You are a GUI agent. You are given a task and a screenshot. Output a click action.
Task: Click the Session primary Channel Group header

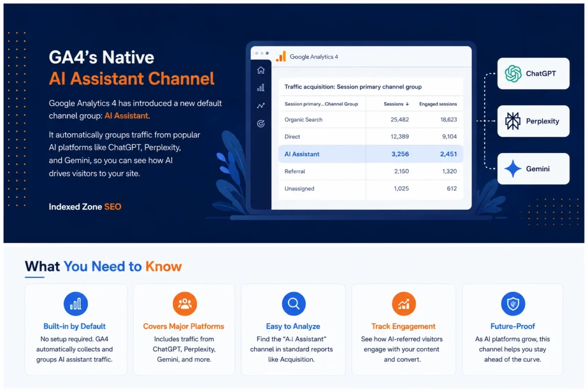click(321, 104)
